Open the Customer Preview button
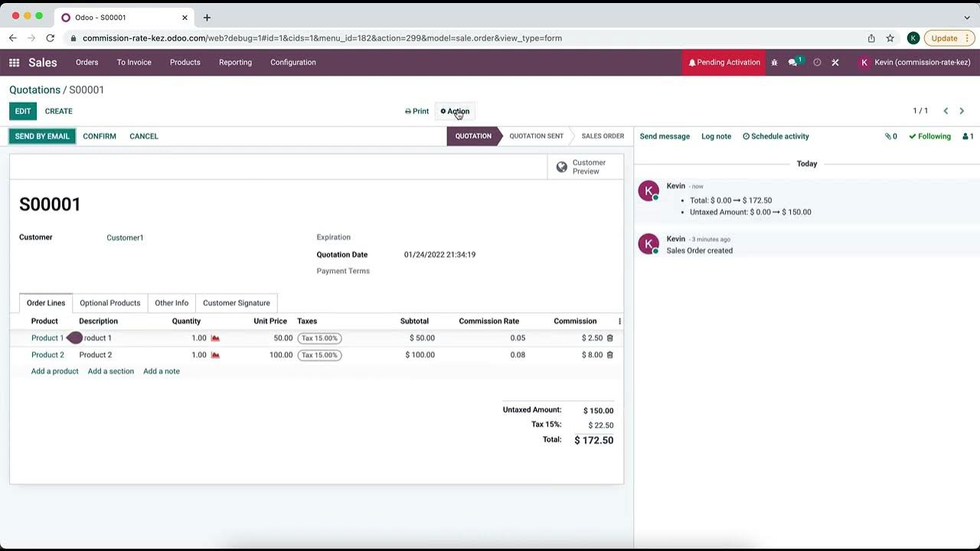 click(586, 167)
